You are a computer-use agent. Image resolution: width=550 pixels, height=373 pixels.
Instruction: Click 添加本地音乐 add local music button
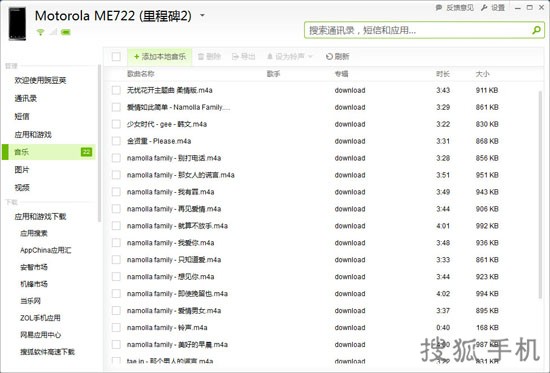160,56
